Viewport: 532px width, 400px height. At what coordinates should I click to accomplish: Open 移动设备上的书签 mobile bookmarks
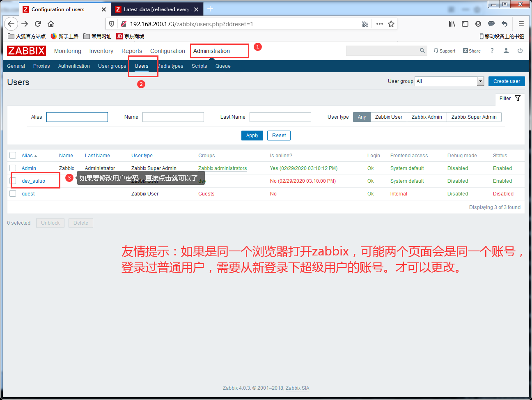pyautogui.click(x=502, y=36)
